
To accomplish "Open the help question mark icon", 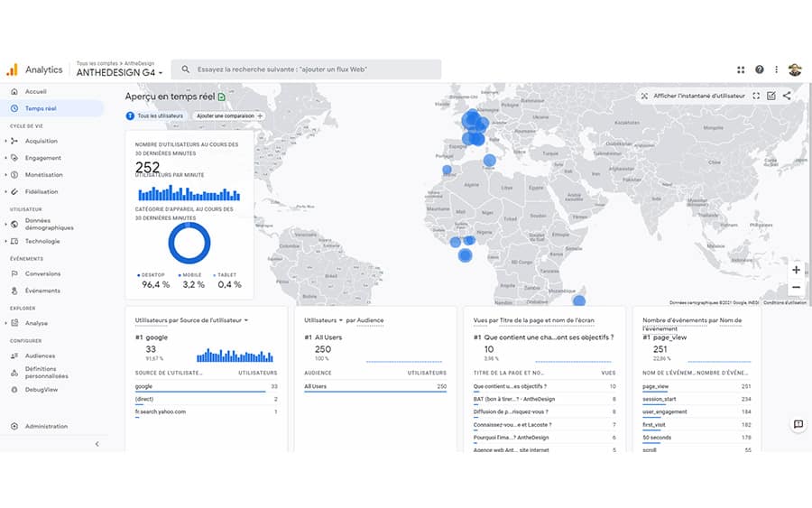I will (x=759, y=69).
